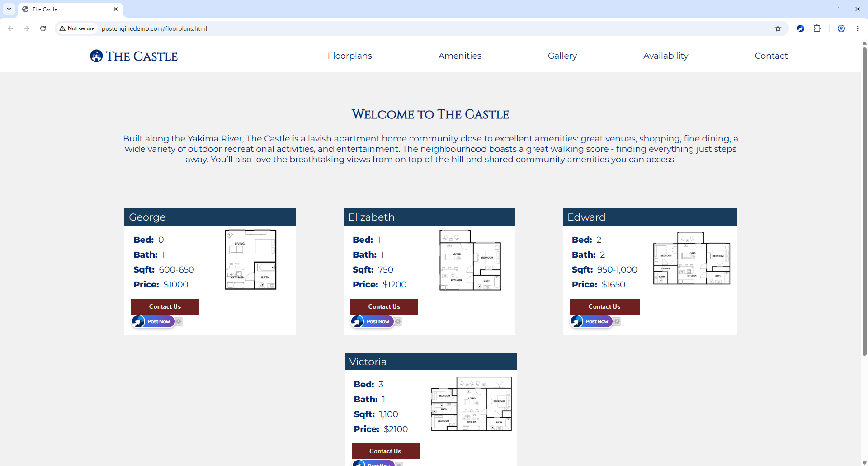Go to the Amenities nav item
The width and height of the screenshot is (868, 466).
[460, 56]
